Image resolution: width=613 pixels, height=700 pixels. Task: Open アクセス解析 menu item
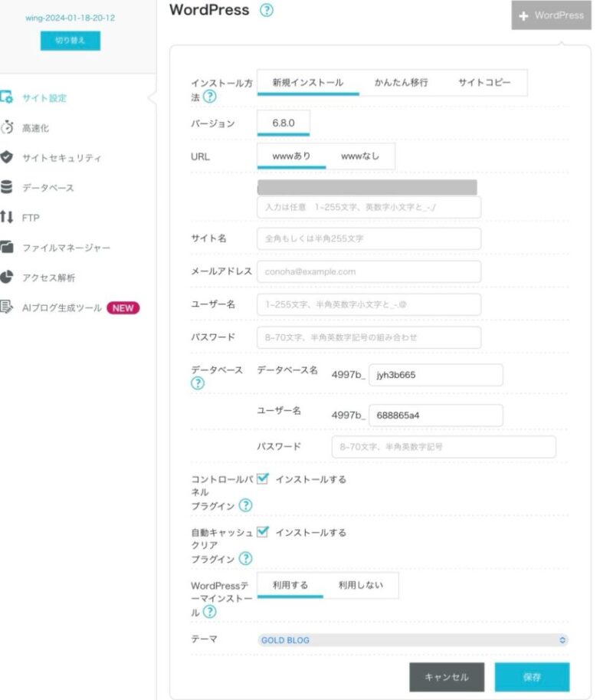click(48, 278)
